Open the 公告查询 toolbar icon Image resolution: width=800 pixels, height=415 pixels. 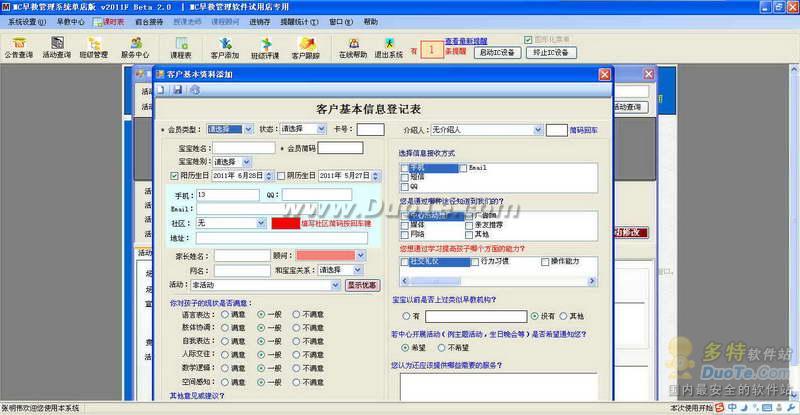(18, 47)
